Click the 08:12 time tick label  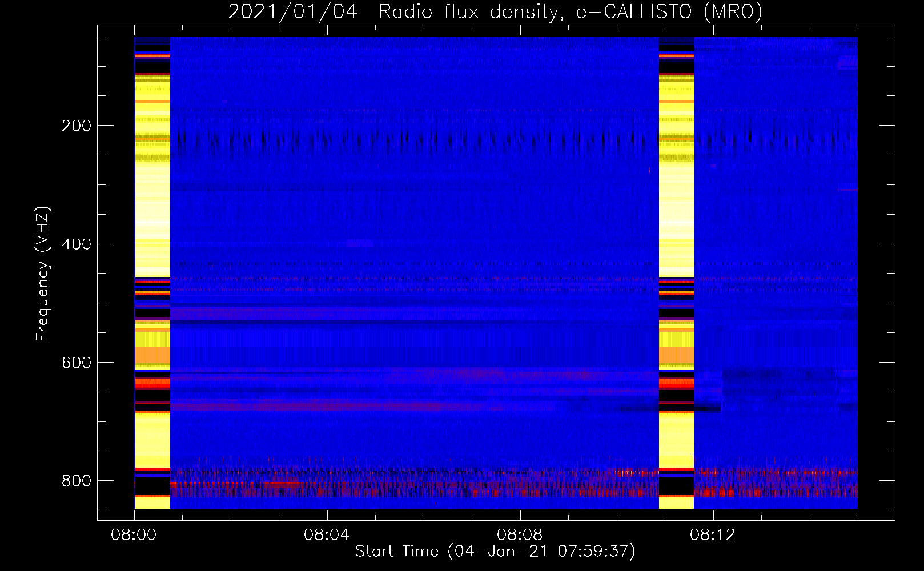[x=713, y=535]
